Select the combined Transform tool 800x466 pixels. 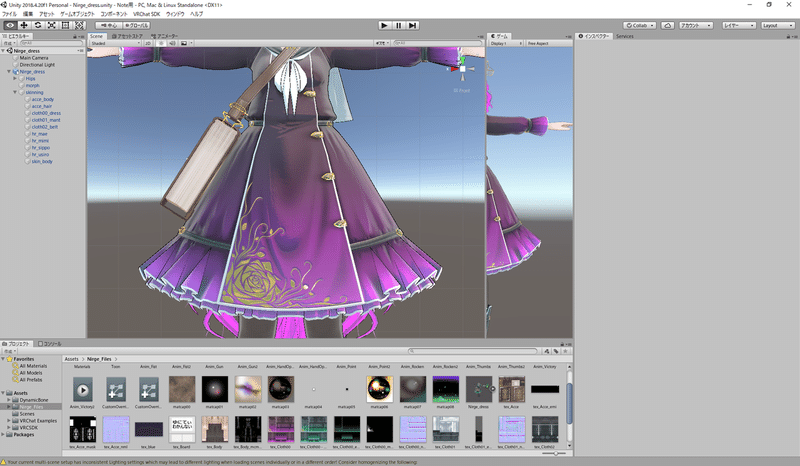click(79, 25)
